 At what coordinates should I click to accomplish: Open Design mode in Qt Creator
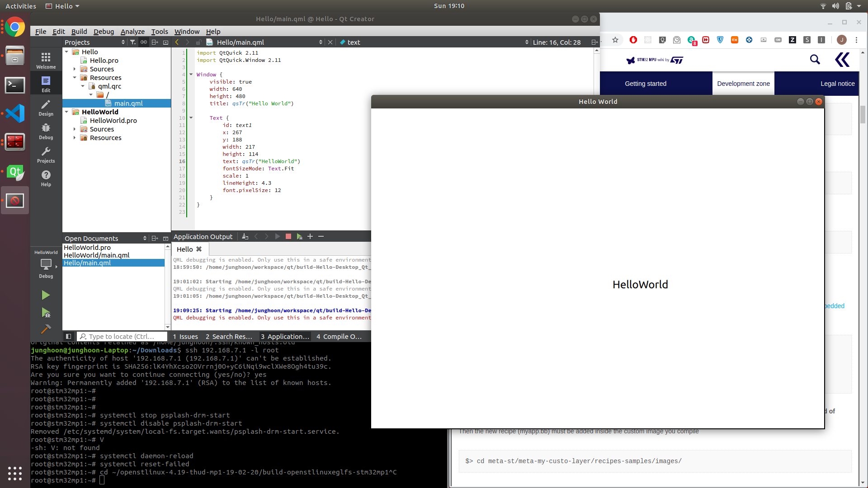46,108
